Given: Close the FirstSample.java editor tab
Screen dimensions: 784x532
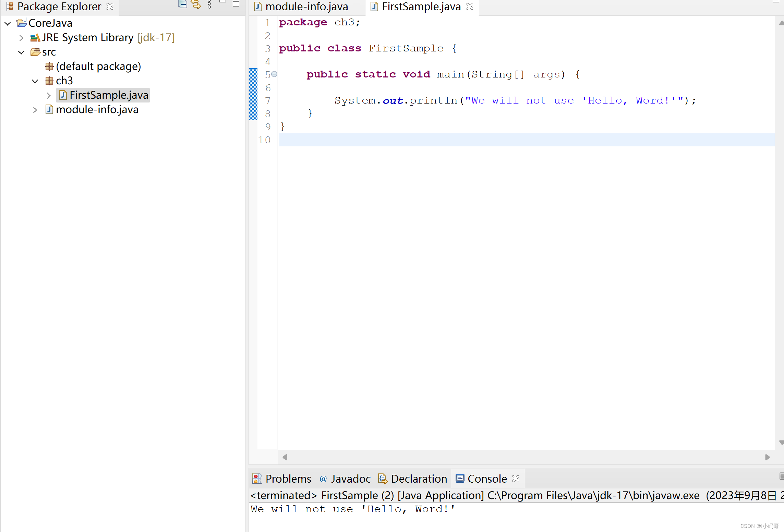Looking at the screenshot, I should tap(470, 7).
